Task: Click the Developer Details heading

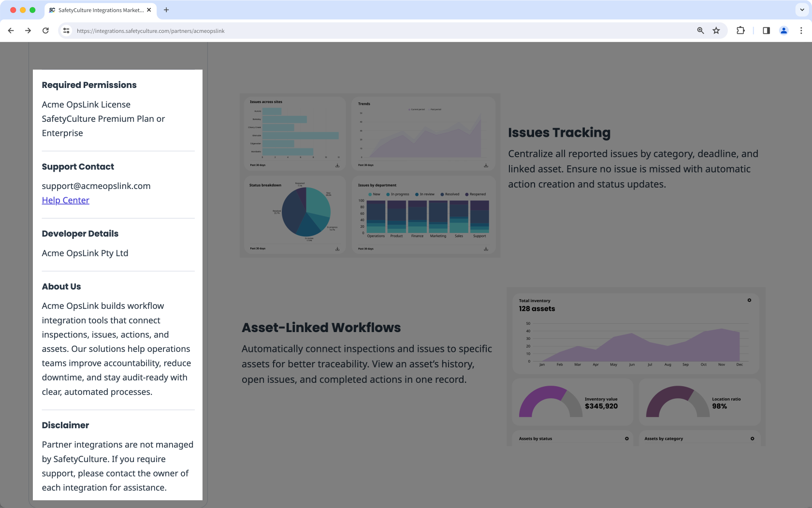Action: coord(80,234)
